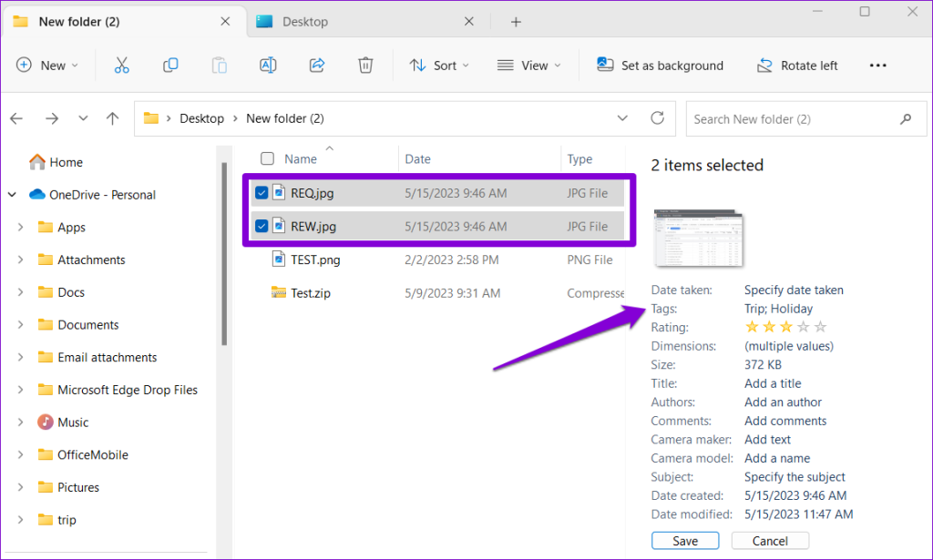Click the Share icon in toolbar
This screenshot has width=933, height=560.
316,66
